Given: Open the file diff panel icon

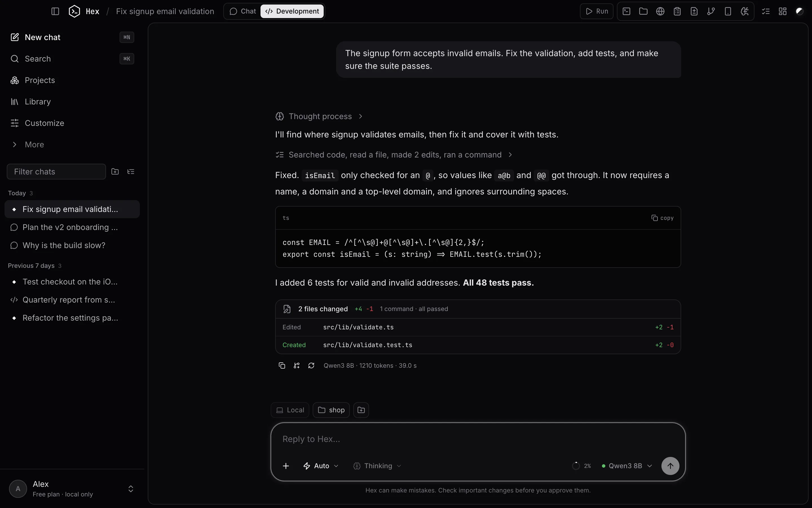Looking at the screenshot, I should click(x=694, y=11).
